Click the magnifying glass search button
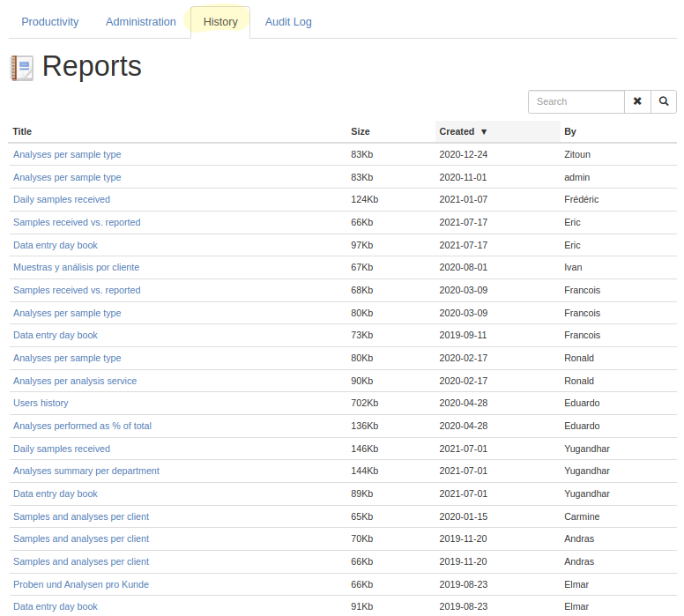 click(x=664, y=101)
